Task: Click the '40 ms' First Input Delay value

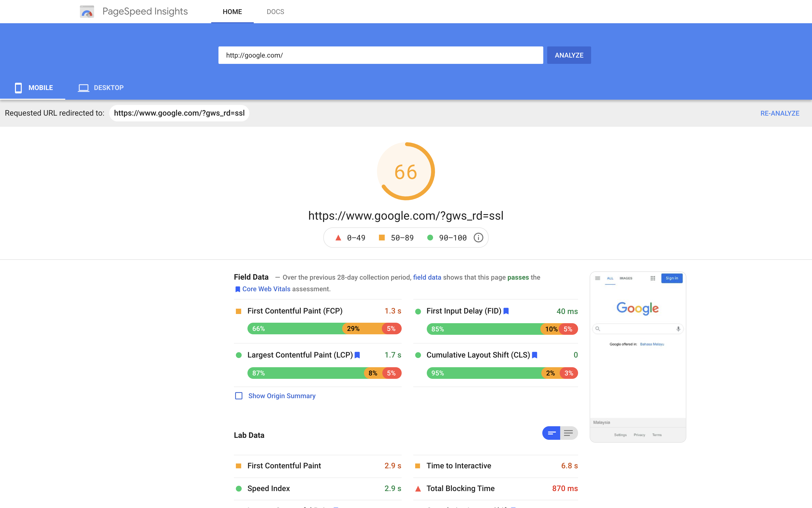Action: click(567, 312)
